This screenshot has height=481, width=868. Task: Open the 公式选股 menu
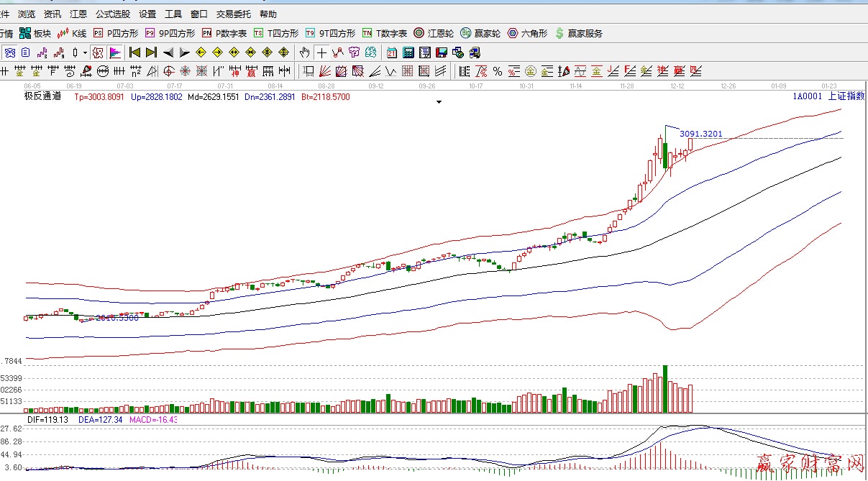(113, 14)
